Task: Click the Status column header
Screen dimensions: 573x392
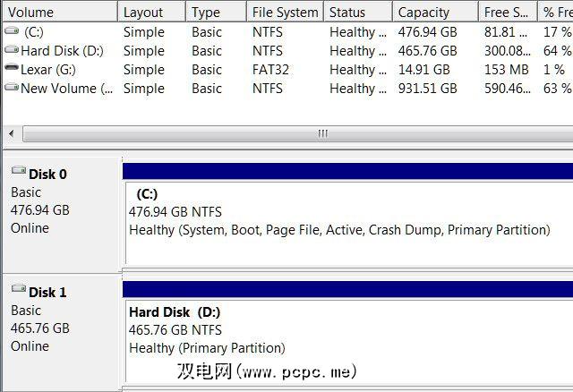Action: click(356, 13)
